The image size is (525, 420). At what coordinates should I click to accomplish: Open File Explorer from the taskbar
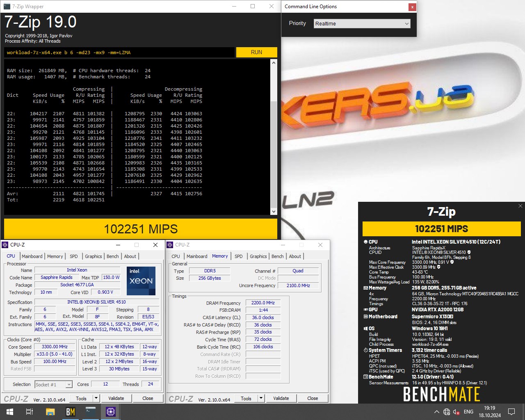click(x=50, y=411)
